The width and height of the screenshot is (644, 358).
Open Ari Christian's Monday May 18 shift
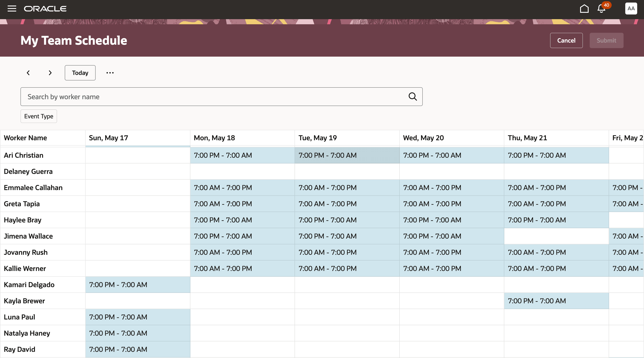[242, 155]
